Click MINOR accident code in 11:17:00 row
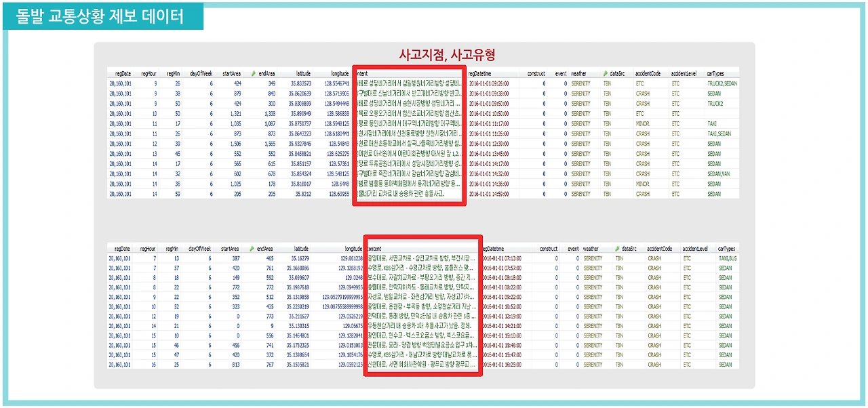The height and width of the screenshot is (408, 868). 642,123
